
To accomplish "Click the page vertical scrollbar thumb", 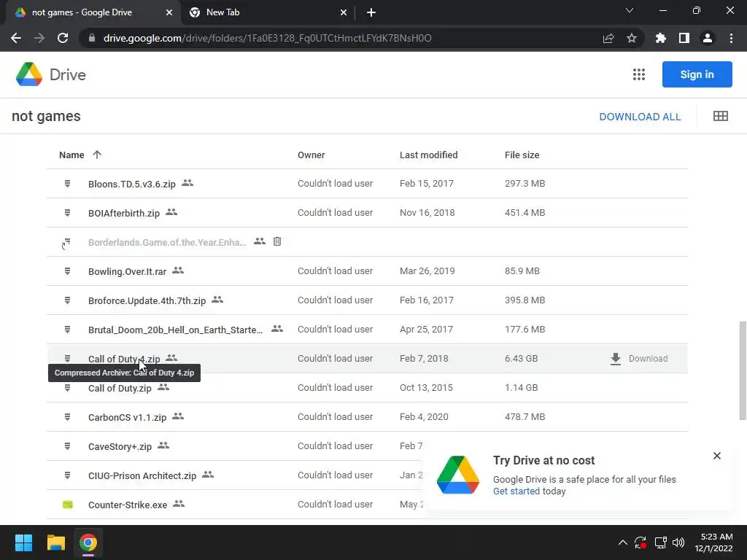I will coord(742,370).
